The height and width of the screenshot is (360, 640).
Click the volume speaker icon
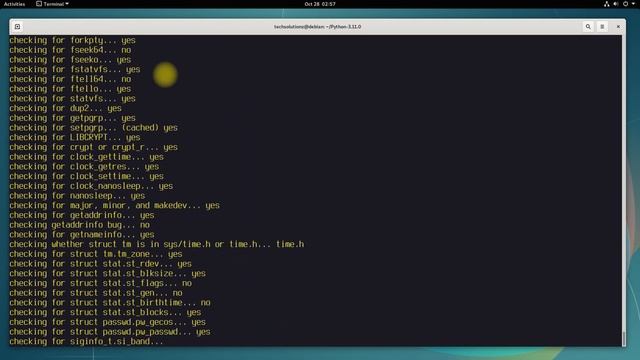click(616, 4)
